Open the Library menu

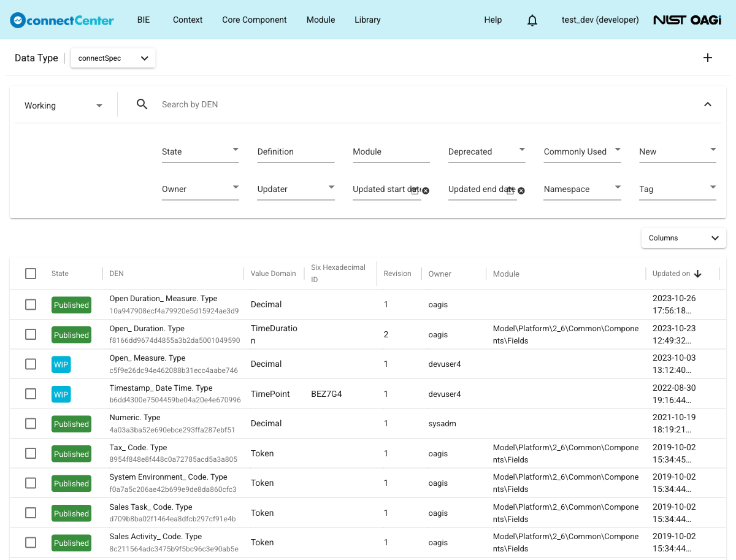pos(367,20)
